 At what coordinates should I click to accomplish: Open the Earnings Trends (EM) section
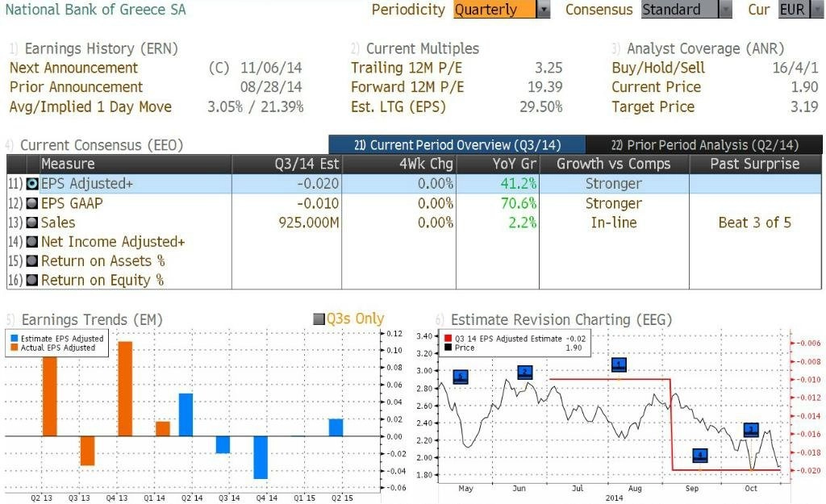coord(92,319)
